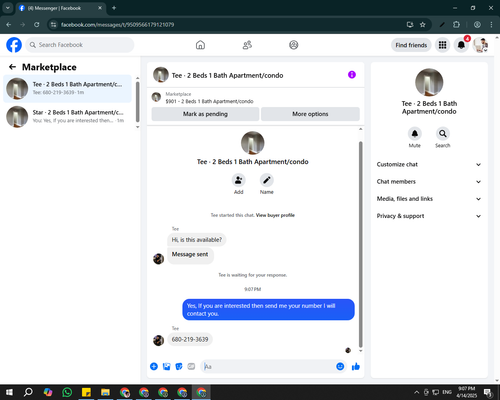Viewport: 500px width, 400px height.
Task: Click the blue 'Yes, If you are interested' message
Action: pyautogui.click(x=268, y=310)
